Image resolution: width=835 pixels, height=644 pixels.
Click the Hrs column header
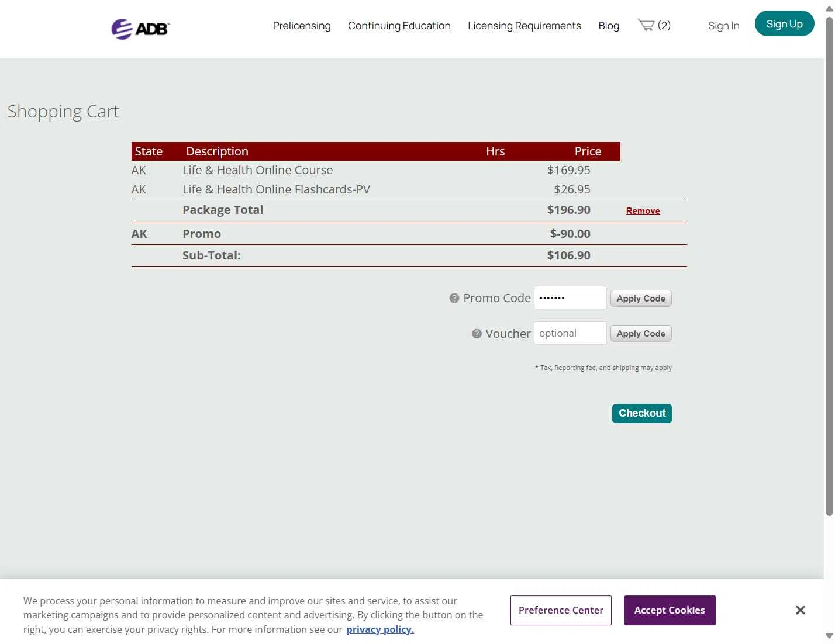pos(495,151)
